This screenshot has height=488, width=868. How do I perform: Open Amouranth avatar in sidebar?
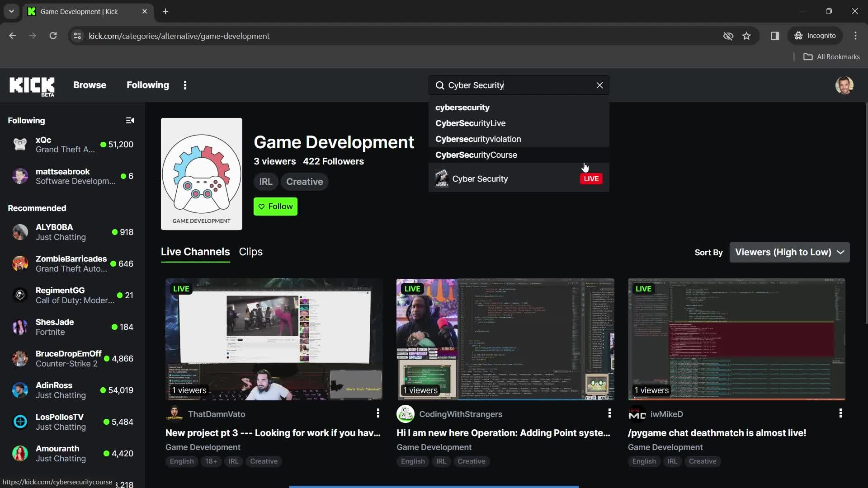[20, 454]
